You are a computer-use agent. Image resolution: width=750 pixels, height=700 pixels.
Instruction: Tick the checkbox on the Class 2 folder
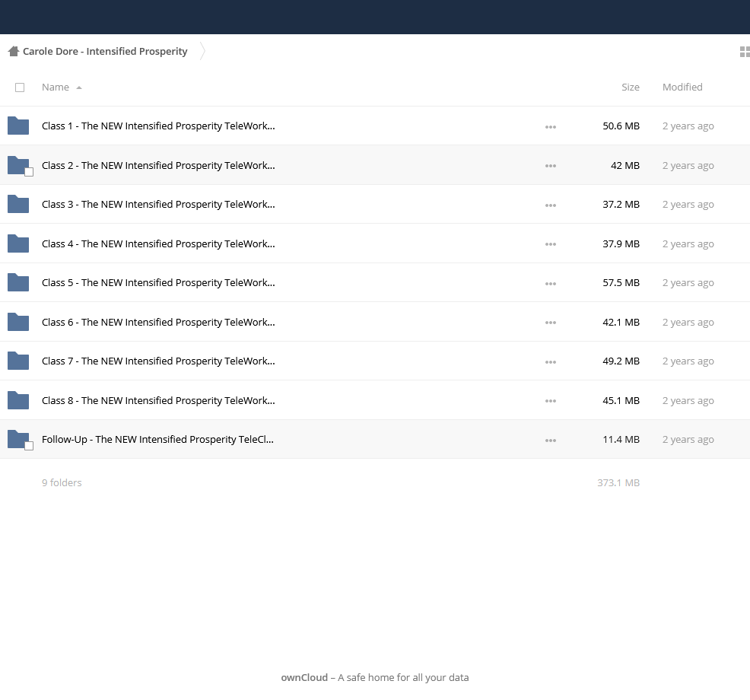pyautogui.click(x=29, y=172)
